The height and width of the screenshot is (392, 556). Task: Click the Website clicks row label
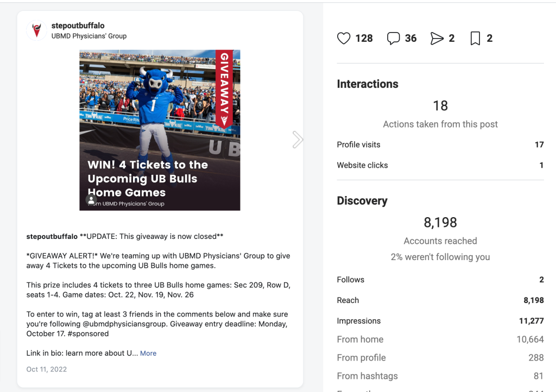coord(362,165)
